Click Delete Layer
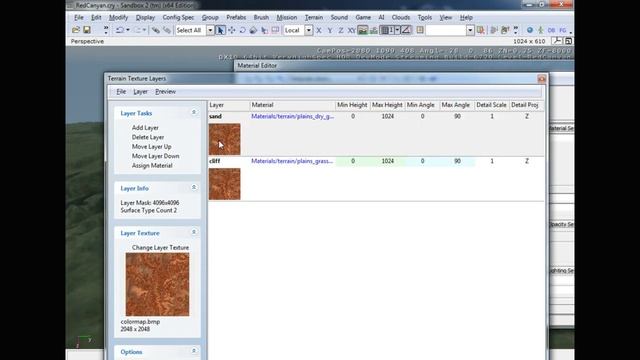 (x=148, y=137)
